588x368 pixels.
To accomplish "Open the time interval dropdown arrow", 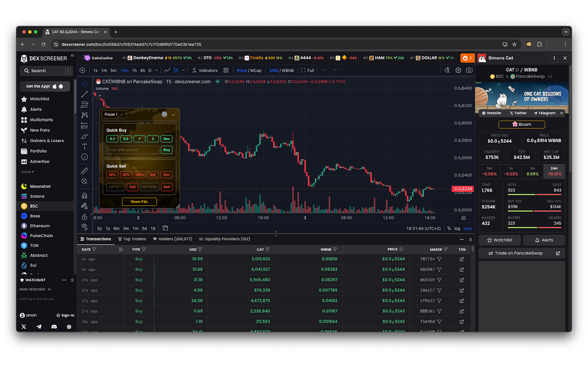I will [157, 70].
